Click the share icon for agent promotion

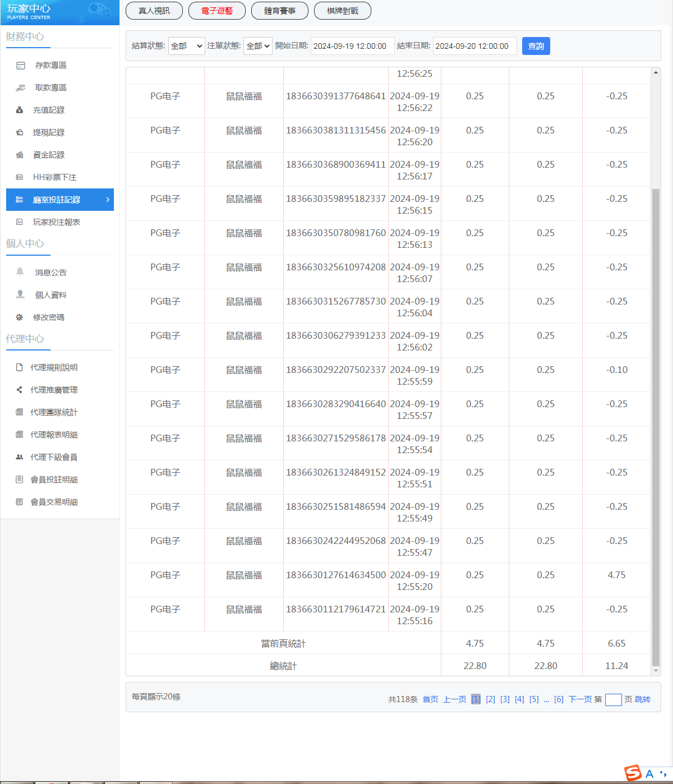[x=20, y=390]
